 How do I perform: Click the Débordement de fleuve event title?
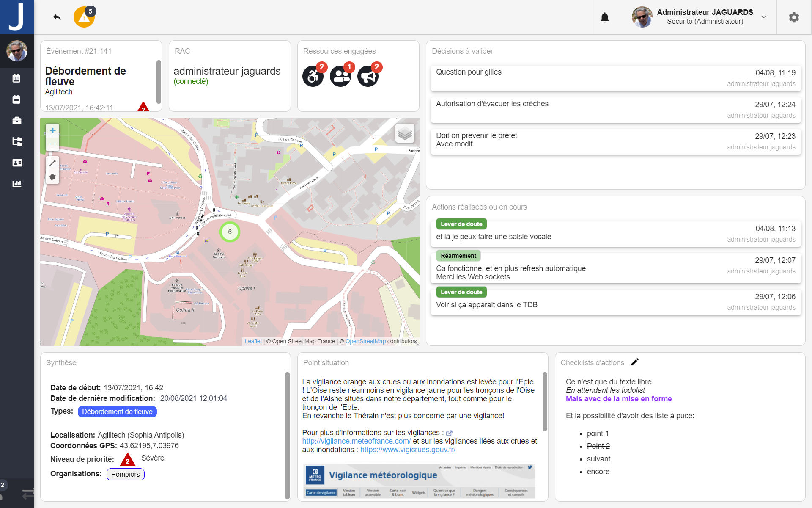pos(85,76)
